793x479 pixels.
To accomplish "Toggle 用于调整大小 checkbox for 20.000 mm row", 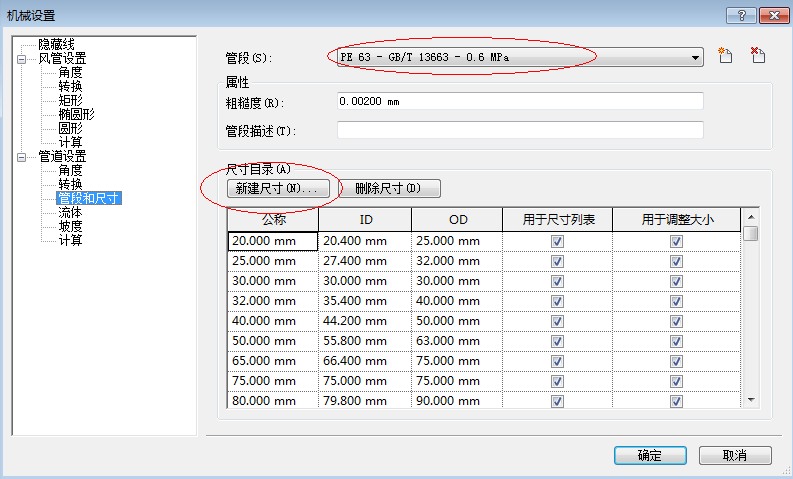I will (676, 242).
